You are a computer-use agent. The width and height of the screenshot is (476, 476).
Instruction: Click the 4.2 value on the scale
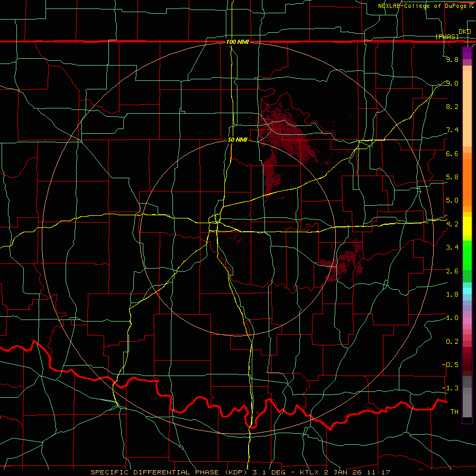click(x=452, y=224)
